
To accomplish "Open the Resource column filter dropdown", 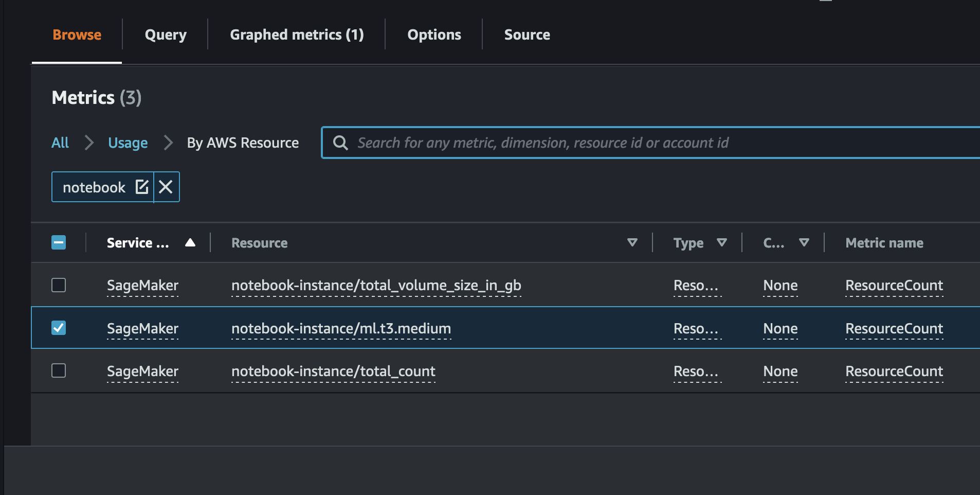I will pos(632,242).
